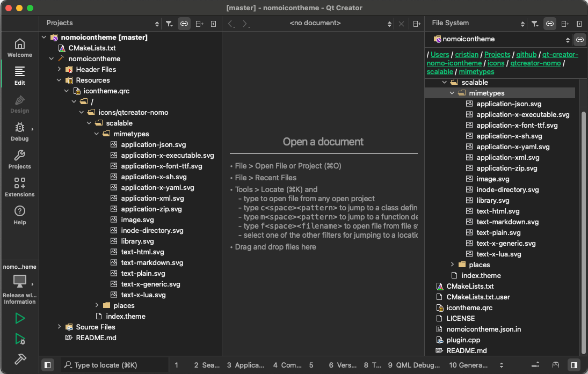
Task: Hide the right sidebar from the status bar
Action: (x=575, y=365)
